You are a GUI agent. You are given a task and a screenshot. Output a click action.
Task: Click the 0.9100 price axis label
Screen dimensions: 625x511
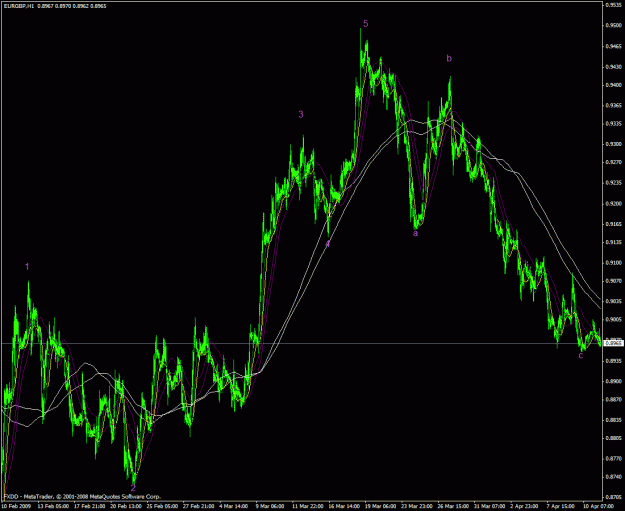(614, 262)
